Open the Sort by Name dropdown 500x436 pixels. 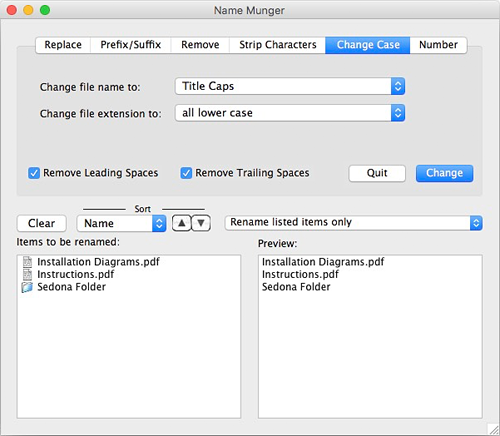(121, 223)
